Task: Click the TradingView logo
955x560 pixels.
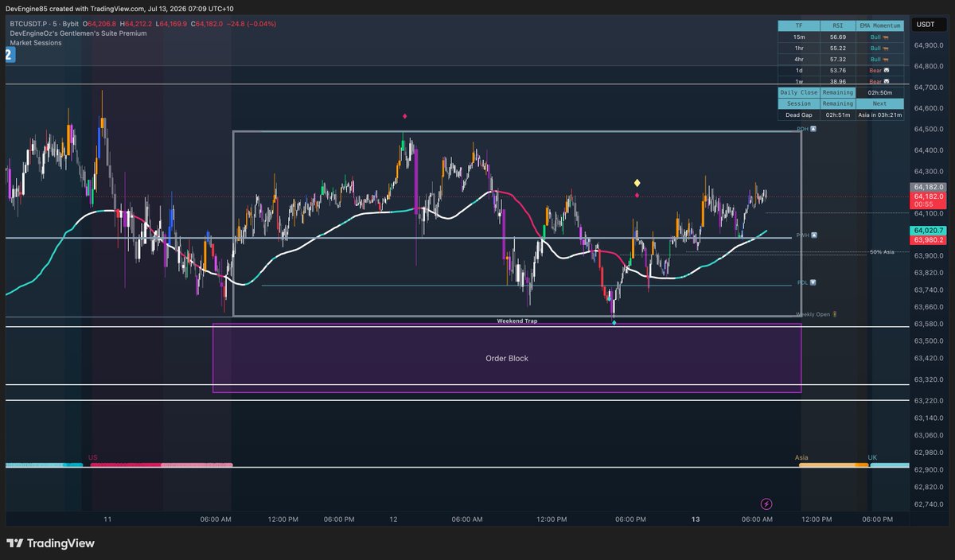Action: click(x=50, y=543)
